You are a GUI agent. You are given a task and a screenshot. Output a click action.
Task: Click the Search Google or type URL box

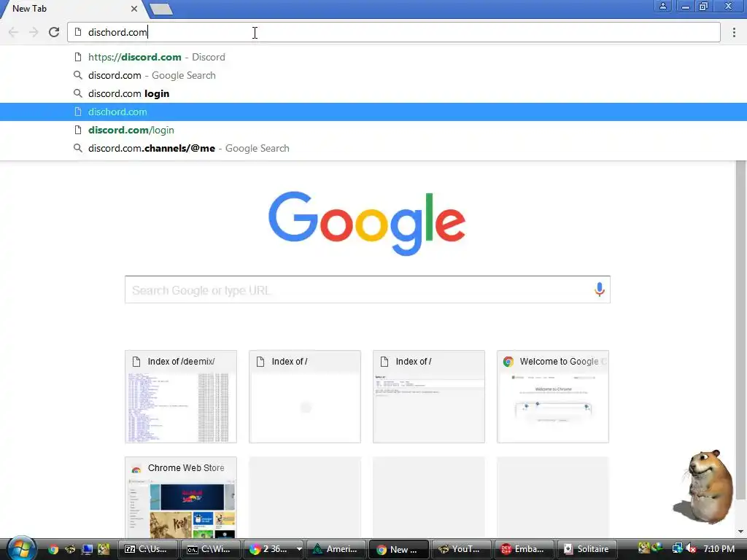coord(368,289)
